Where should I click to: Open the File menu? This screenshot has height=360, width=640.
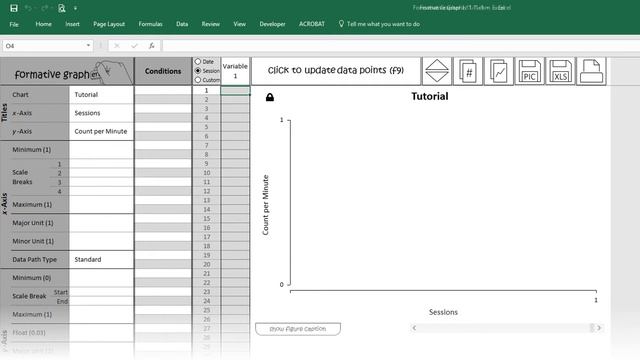14,24
